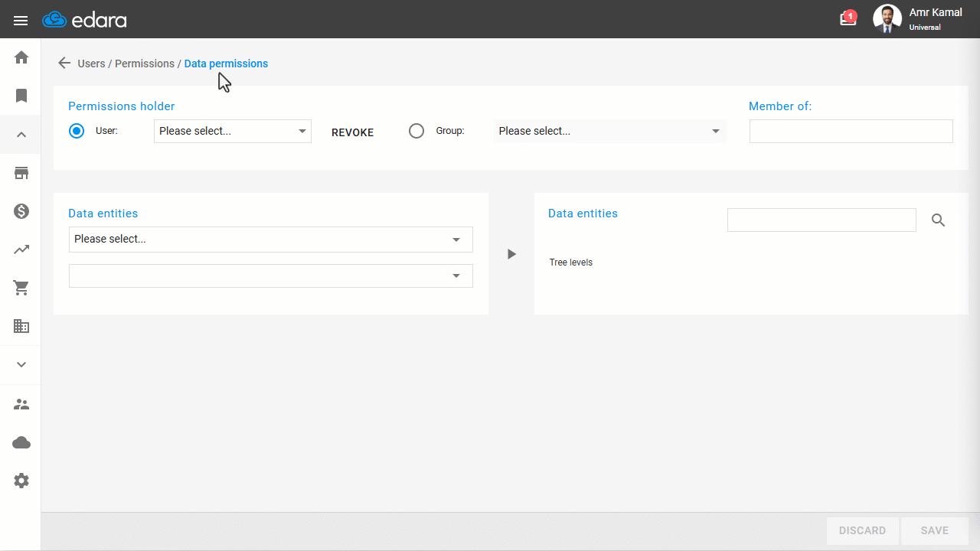Open the shopping cart sidebar icon
Viewport: 980px width, 551px height.
tap(21, 288)
